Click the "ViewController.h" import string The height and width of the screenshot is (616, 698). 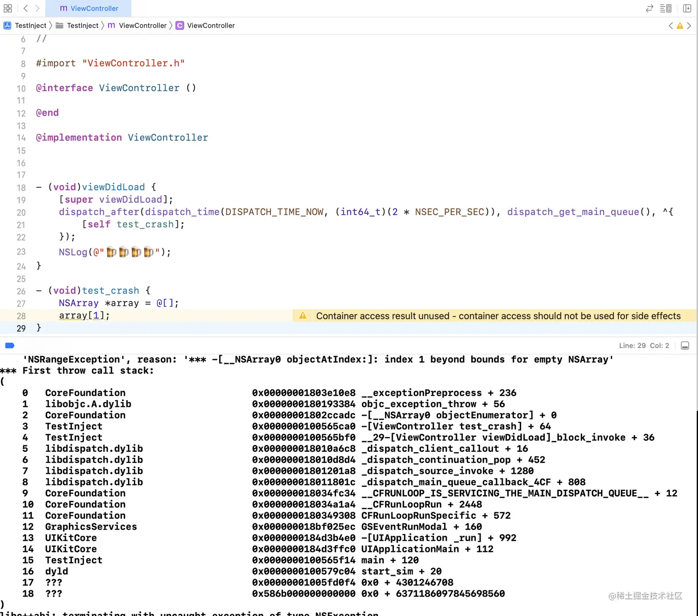coord(133,63)
